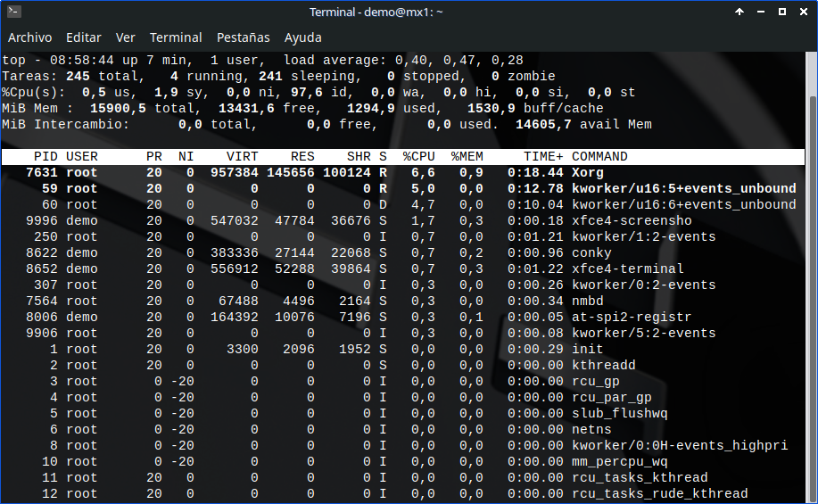This screenshot has width=818, height=504.
Task: Click the 145656 RES value
Action: pos(291,173)
